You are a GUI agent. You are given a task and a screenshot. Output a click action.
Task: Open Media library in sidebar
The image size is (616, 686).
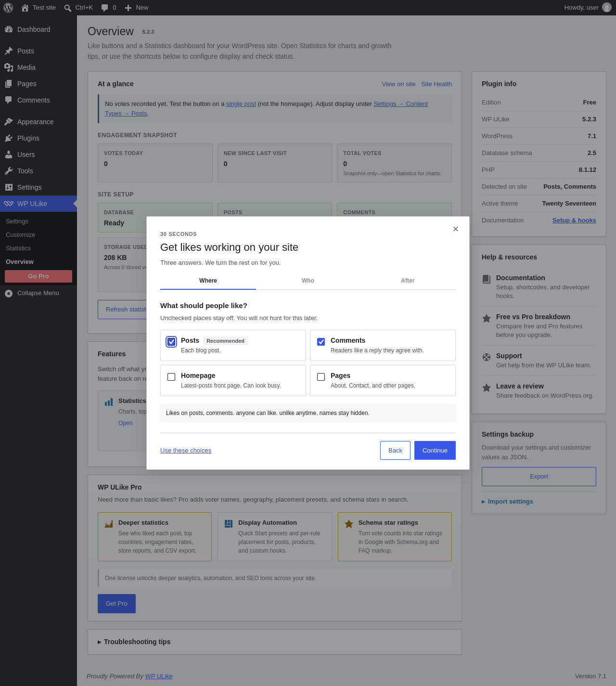[x=38, y=67]
